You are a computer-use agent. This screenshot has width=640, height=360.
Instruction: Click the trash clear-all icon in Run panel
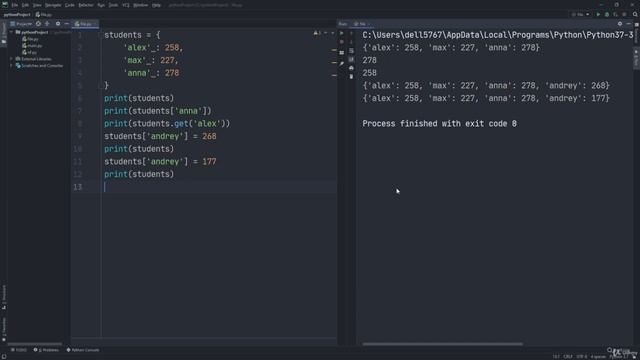(351, 77)
